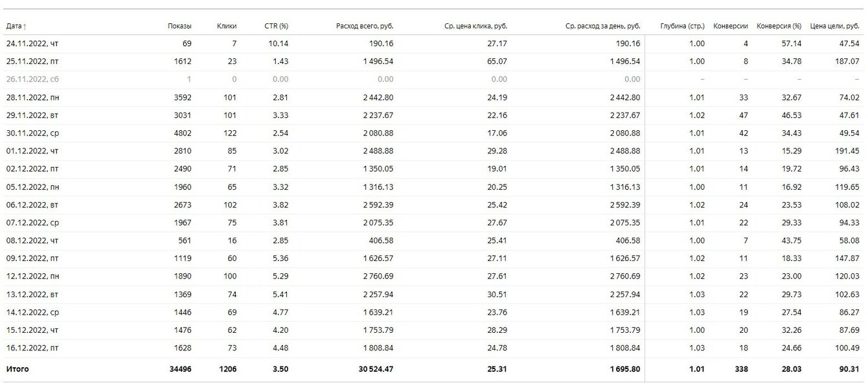Click the sort arrow next to Дата
The width and height of the screenshot is (868, 384).
click(x=25, y=27)
